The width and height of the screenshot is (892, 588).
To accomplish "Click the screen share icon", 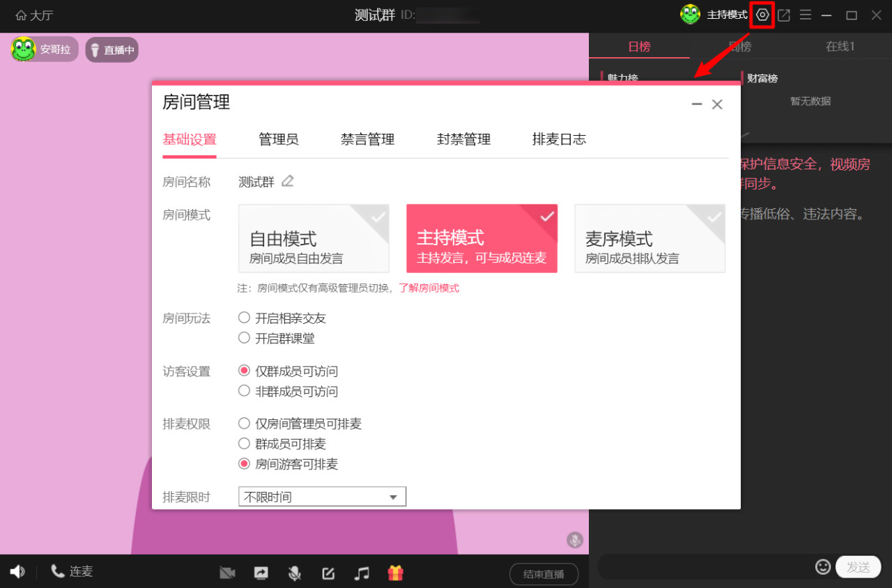I will 261,573.
